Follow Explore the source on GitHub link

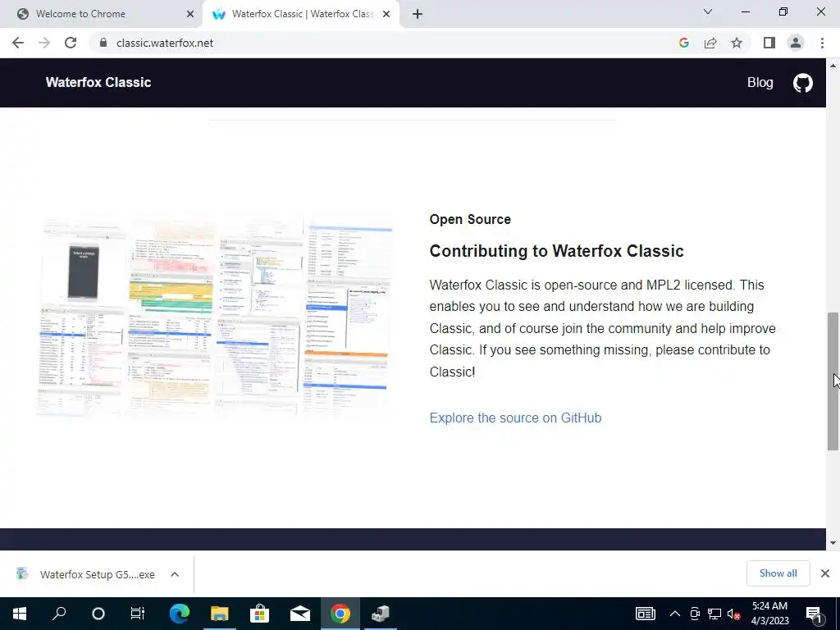[x=515, y=418]
